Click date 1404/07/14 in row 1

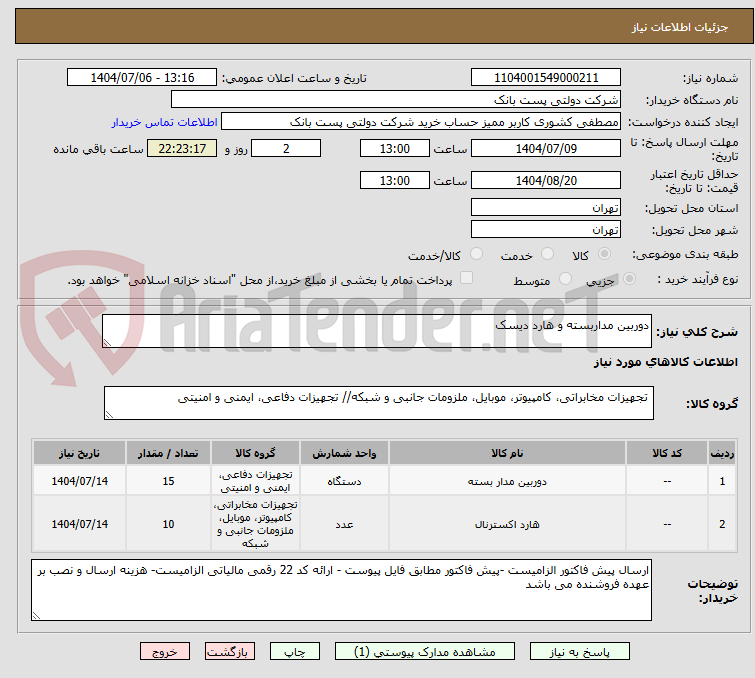[79, 481]
